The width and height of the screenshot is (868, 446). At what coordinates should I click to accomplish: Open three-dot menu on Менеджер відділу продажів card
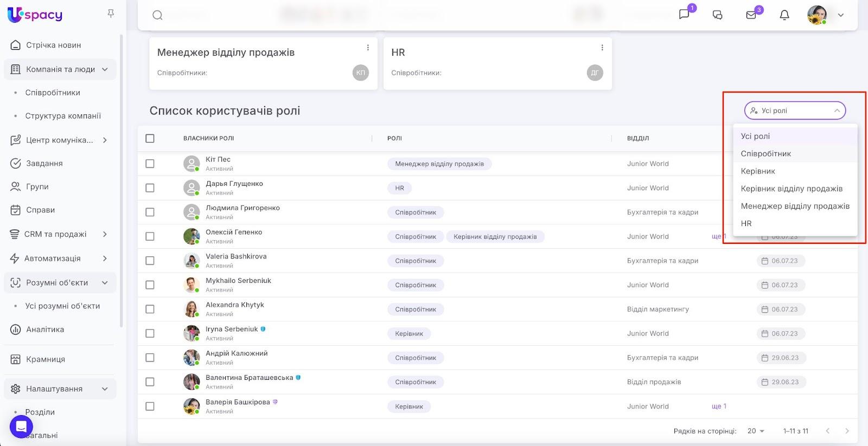368,48
